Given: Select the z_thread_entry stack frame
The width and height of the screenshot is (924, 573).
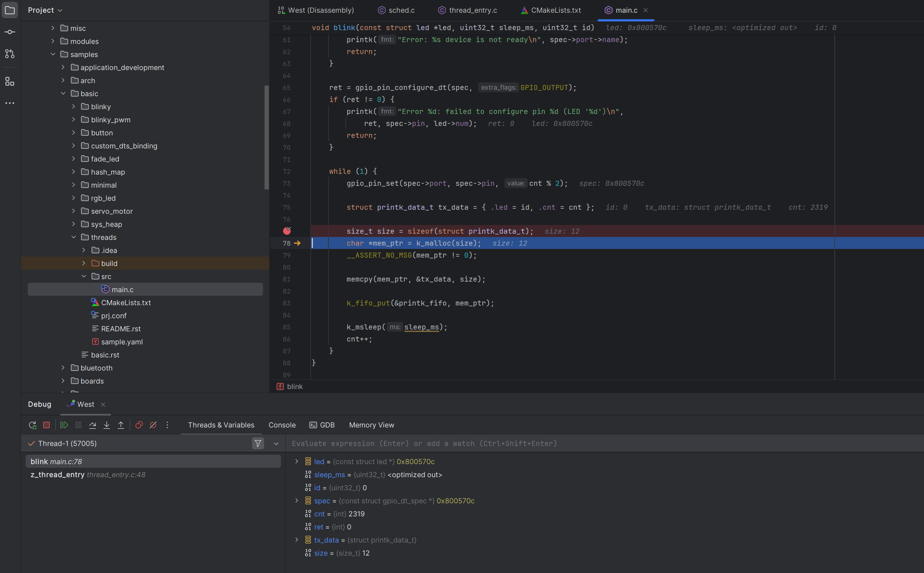Looking at the screenshot, I should [88, 474].
